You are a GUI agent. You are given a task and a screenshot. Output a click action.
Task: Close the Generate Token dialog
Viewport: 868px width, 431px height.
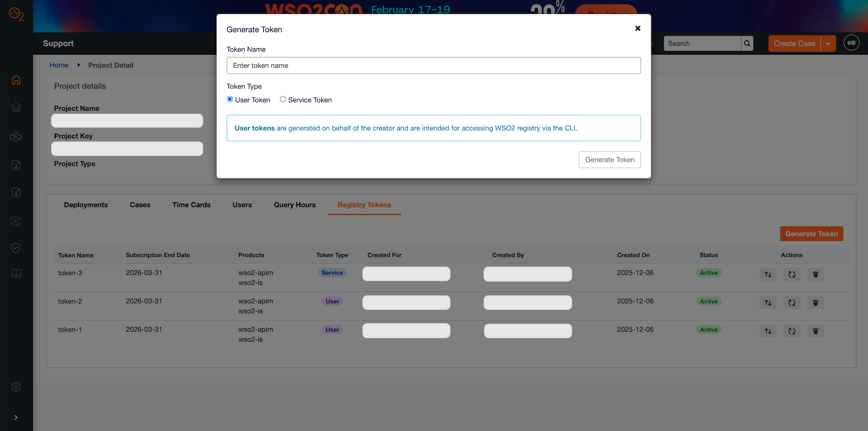(x=638, y=28)
